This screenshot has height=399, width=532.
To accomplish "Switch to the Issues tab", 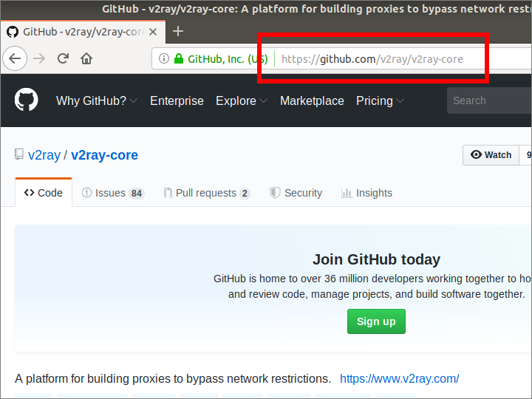I will 112,193.
